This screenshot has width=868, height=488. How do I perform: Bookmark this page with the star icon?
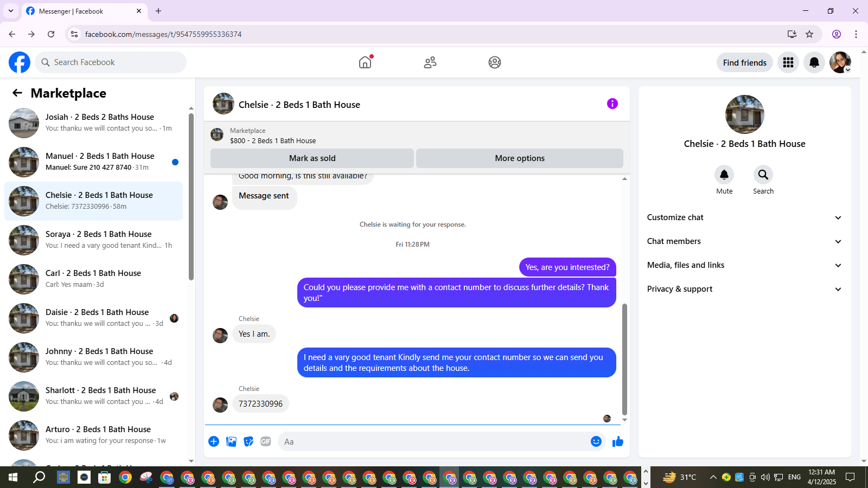(x=809, y=34)
